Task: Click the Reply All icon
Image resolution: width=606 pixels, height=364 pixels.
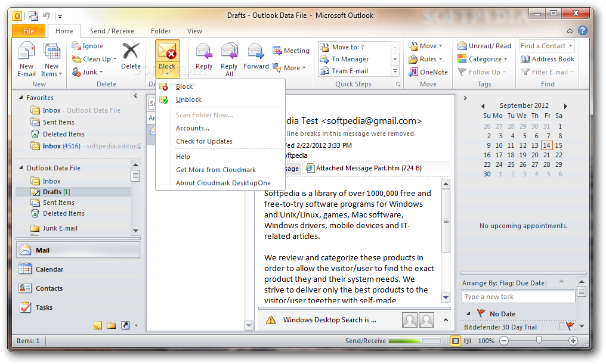Action: [229, 51]
